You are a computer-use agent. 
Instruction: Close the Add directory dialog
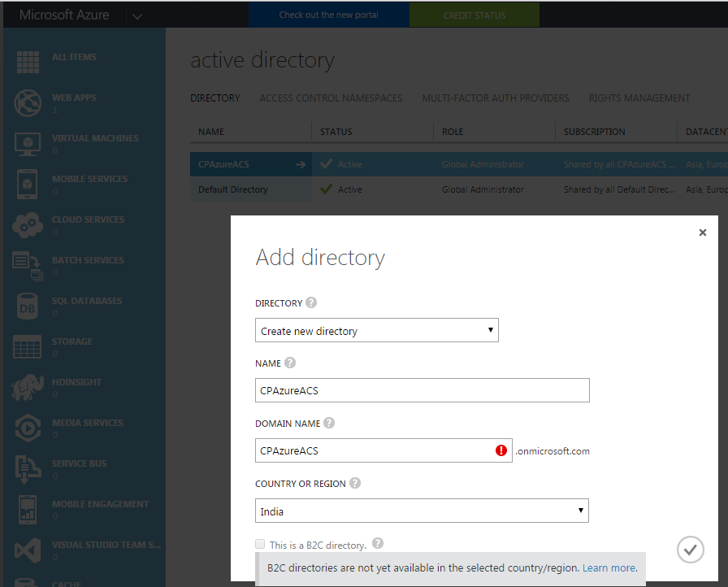point(703,233)
